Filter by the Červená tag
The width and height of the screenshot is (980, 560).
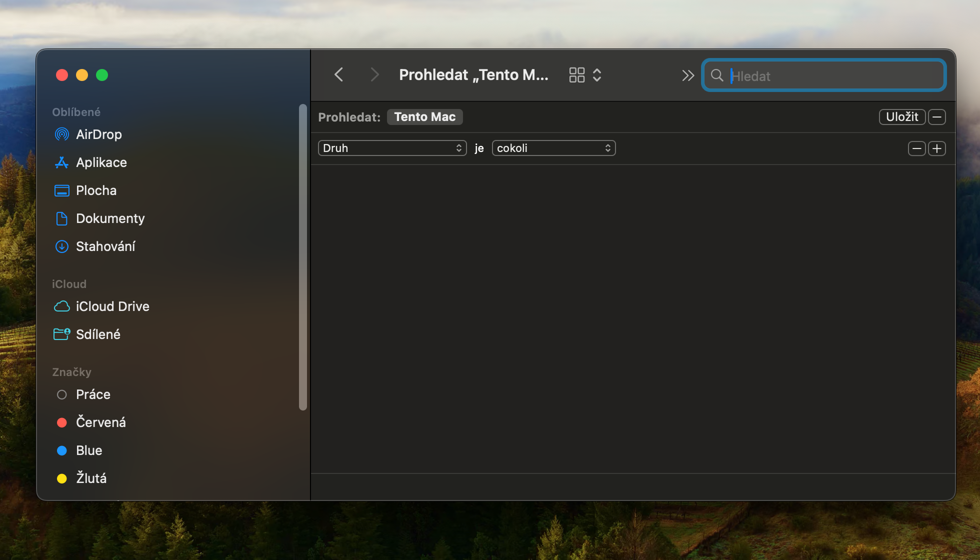[100, 422]
